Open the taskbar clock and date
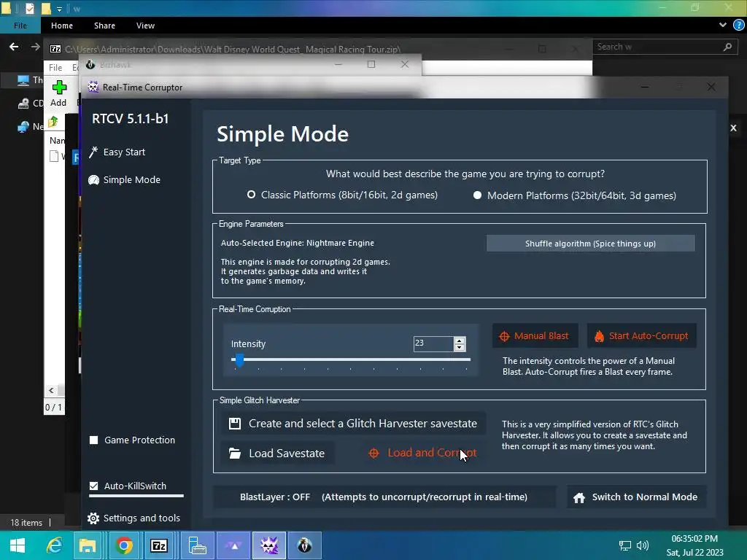The width and height of the screenshot is (747, 560). [694, 545]
